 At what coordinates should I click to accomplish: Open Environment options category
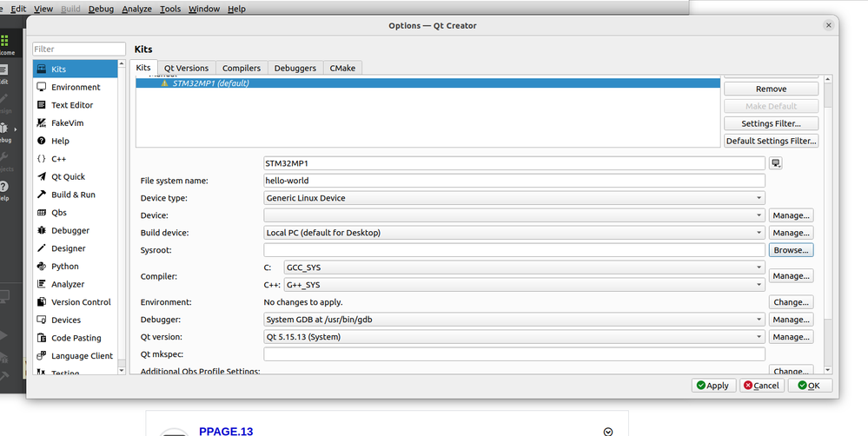pos(76,87)
